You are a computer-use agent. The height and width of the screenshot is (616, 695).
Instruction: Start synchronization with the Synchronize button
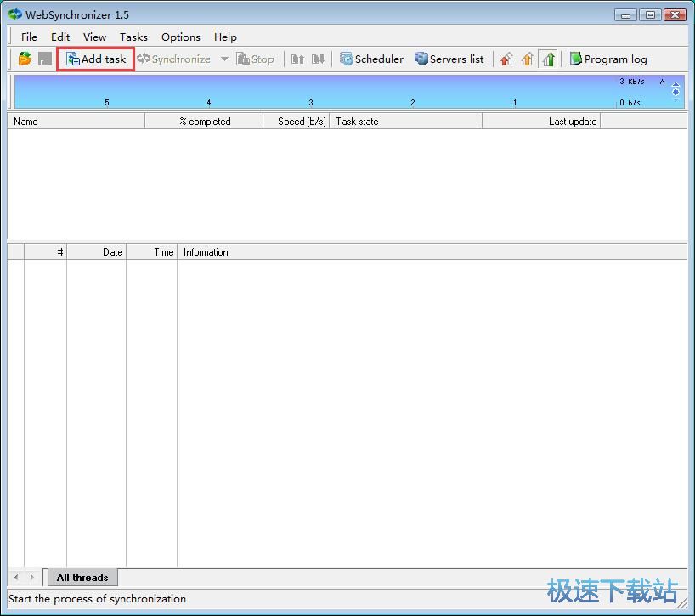click(x=173, y=59)
